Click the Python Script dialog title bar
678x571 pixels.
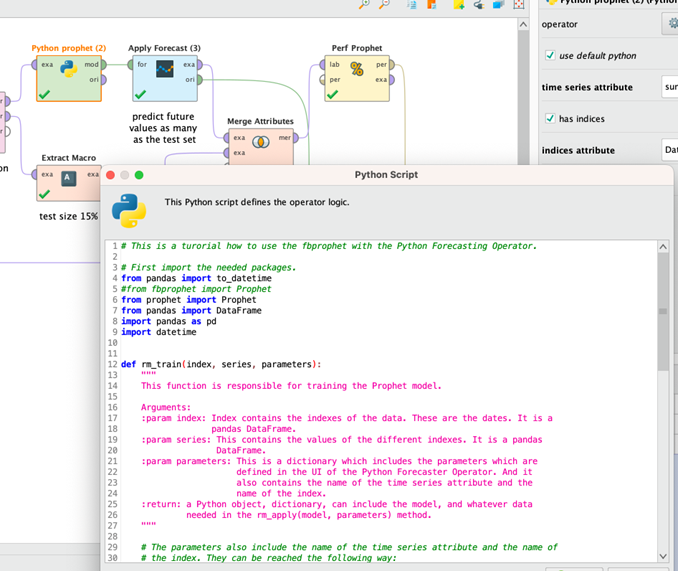[x=386, y=175]
